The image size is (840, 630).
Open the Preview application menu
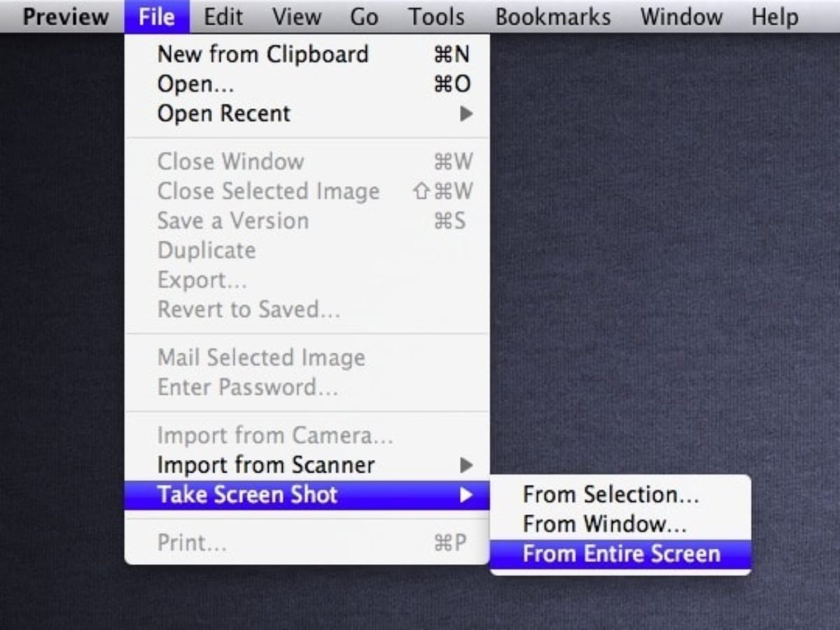(x=67, y=17)
